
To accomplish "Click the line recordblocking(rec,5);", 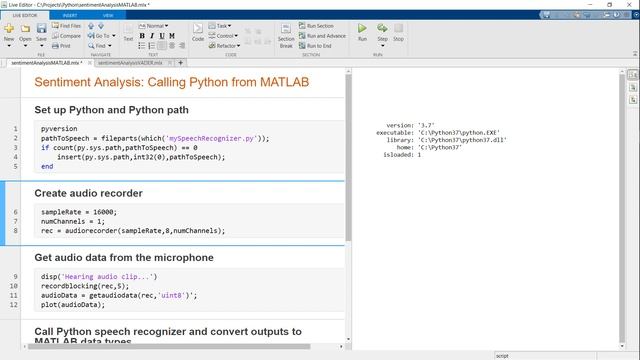I will tap(85, 286).
